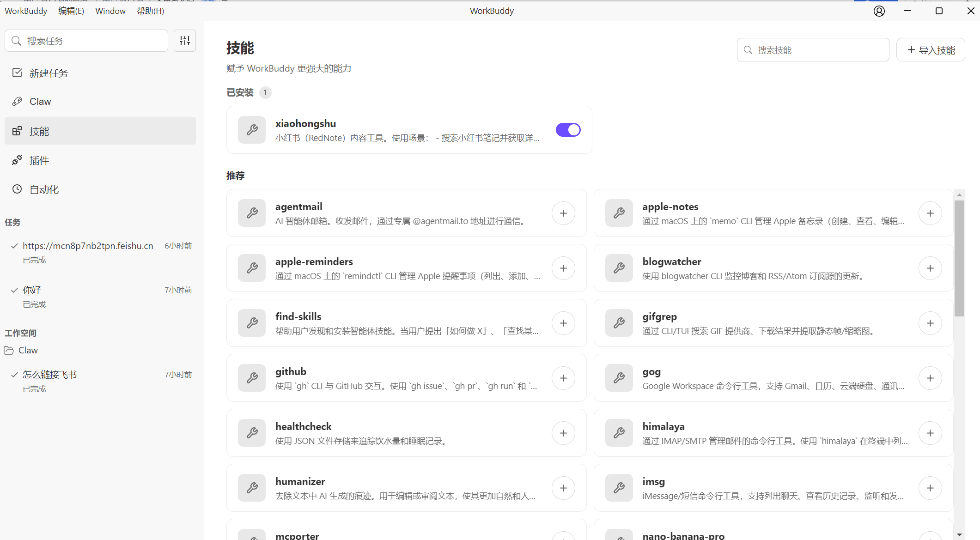Disable the xiaohongshu skill toggle
Screen dimensions: 980x540
click(x=568, y=130)
